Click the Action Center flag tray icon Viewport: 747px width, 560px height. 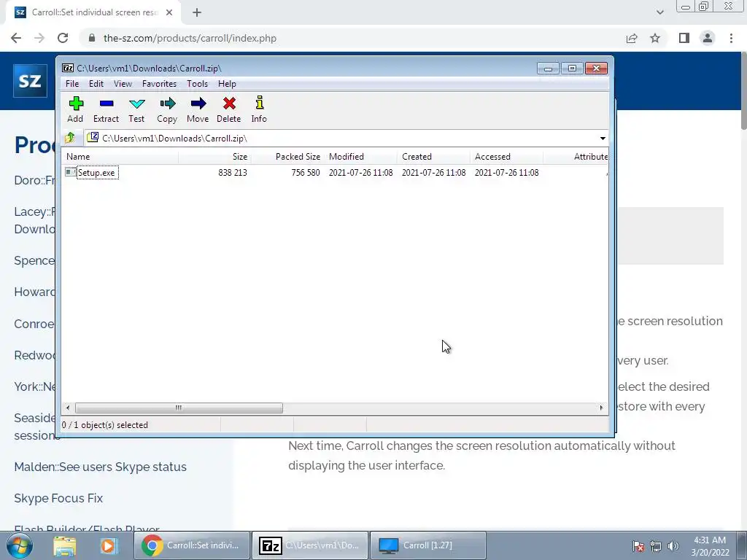[x=638, y=546]
